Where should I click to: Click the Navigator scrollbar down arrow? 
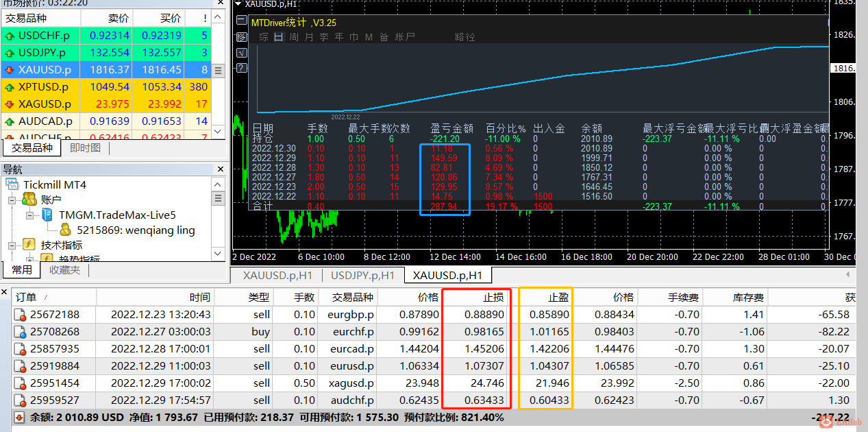[x=219, y=254]
